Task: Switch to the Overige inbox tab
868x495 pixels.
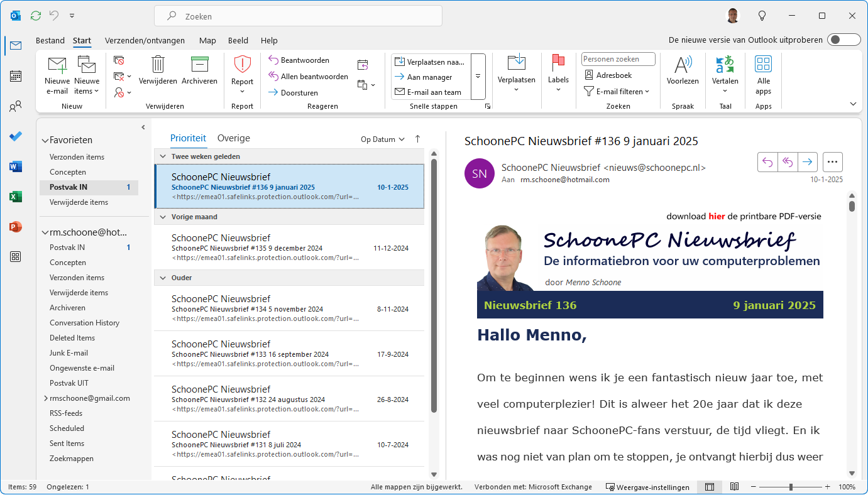Action: (x=234, y=138)
